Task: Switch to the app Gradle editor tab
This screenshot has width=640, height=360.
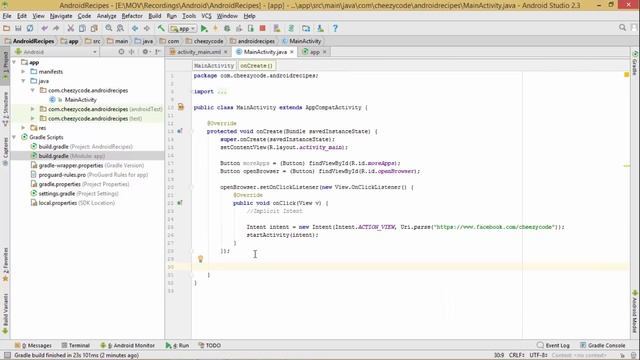Action: 314,52
